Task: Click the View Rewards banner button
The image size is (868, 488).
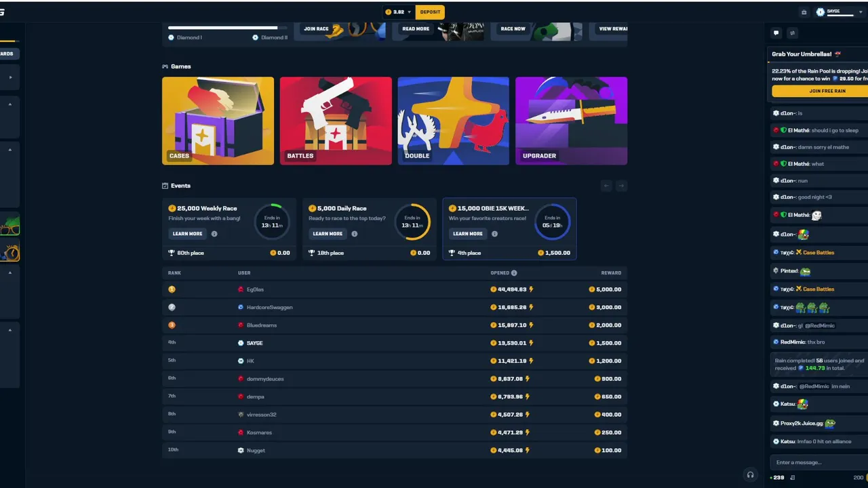Action: coord(612,29)
